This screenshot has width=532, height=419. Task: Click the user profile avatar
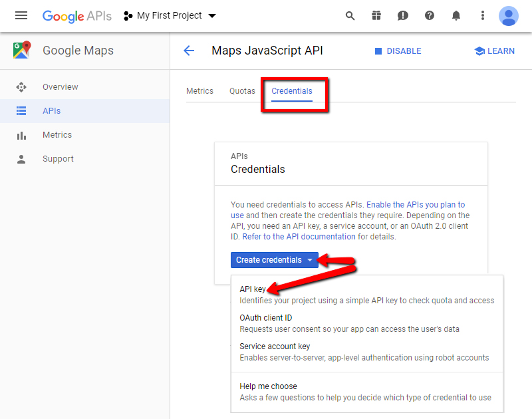pos(509,15)
